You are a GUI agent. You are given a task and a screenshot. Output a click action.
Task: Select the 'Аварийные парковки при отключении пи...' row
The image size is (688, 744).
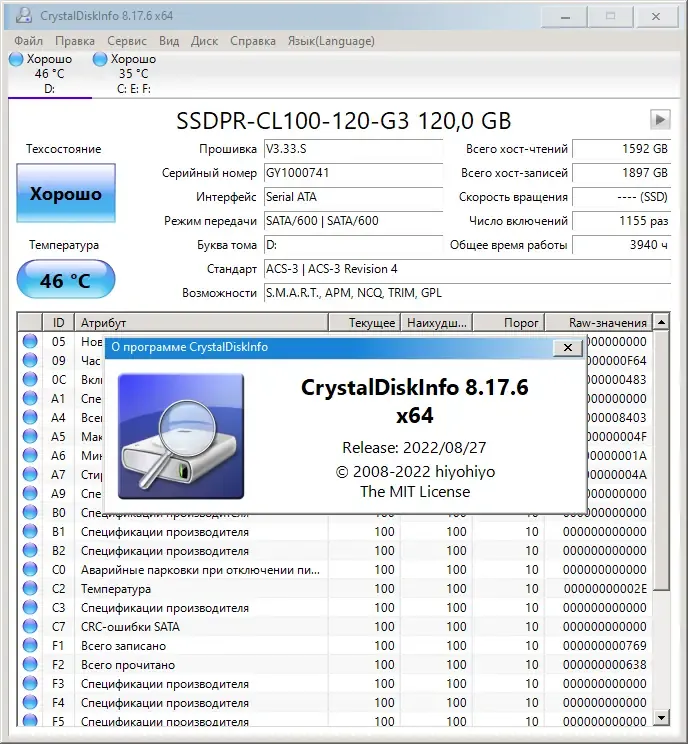click(335, 569)
